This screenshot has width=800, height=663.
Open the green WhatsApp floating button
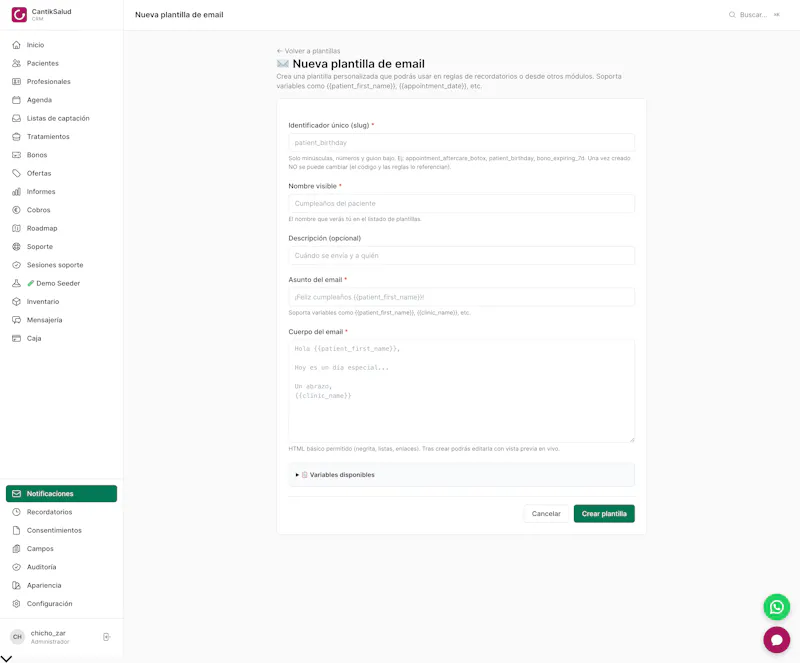pyautogui.click(x=777, y=607)
